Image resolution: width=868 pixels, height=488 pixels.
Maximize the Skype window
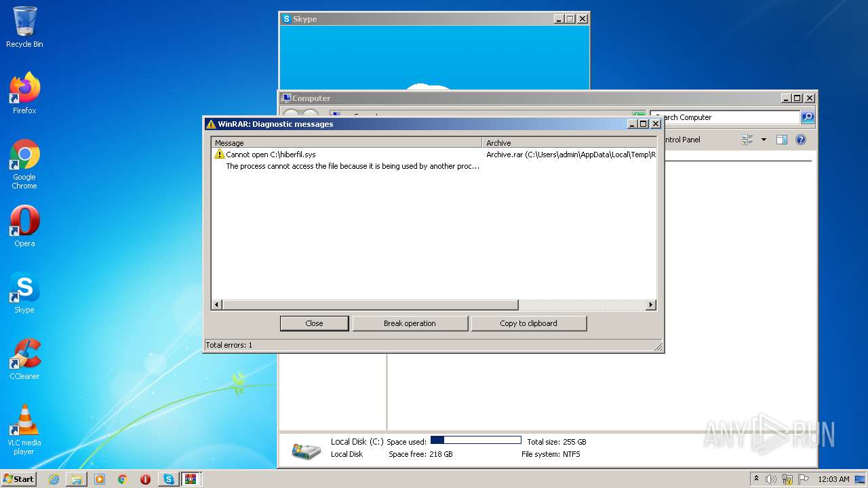[570, 19]
